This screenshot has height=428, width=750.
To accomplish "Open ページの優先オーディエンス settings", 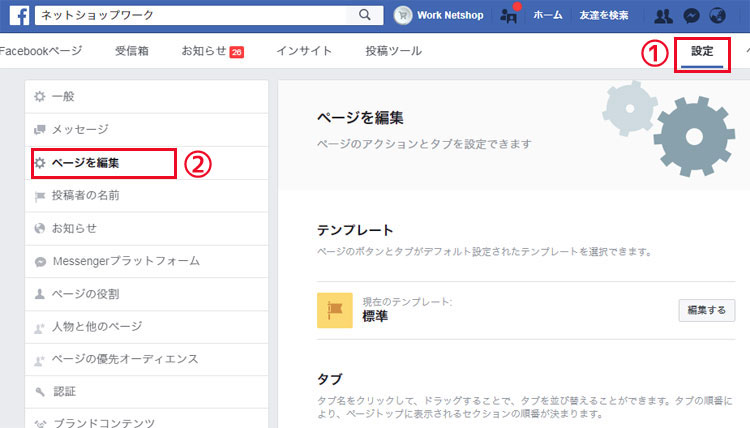I will coord(146,359).
